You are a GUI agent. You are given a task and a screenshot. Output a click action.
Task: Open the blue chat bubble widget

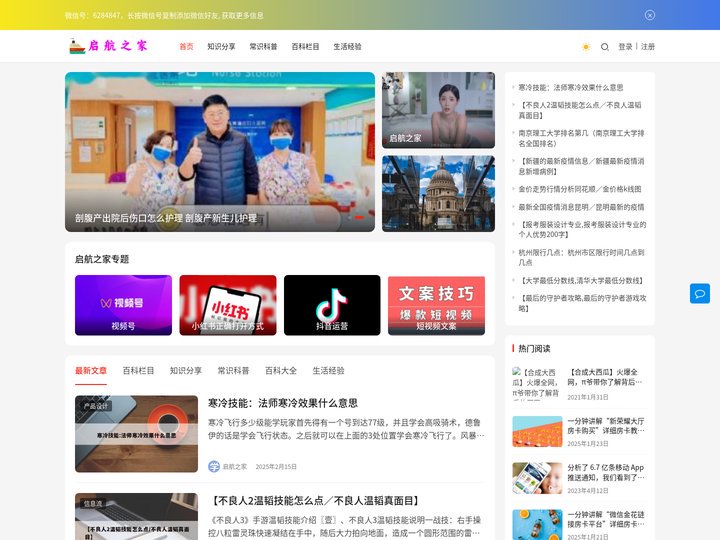(699, 293)
